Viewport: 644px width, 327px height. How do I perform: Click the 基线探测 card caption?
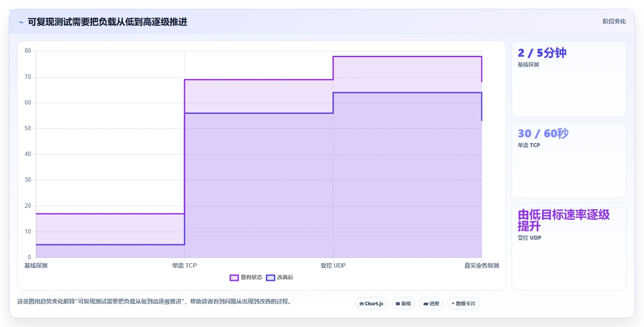[x=528, y=65]
